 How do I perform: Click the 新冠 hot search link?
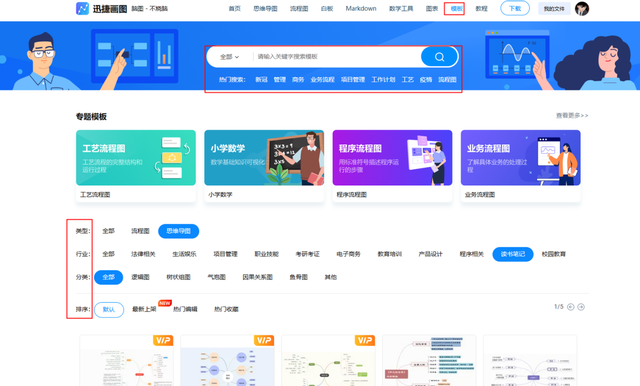tap(261, 80)
